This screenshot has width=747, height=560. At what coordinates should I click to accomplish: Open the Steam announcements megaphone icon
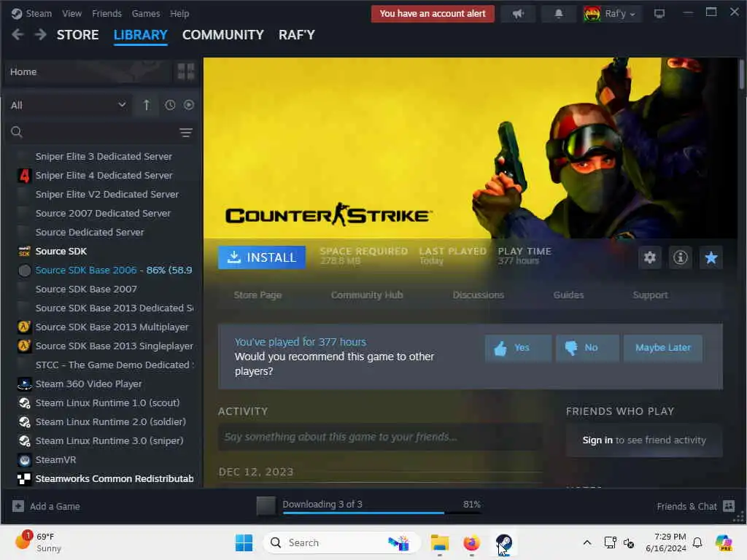[518, 14]
